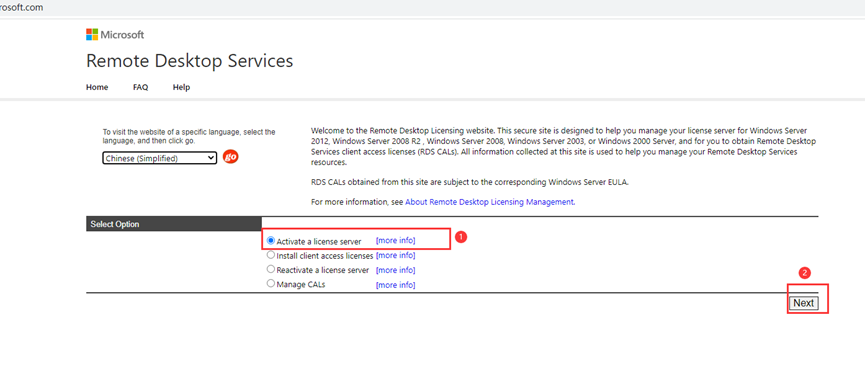Open the Home menu item
Viewport: 865px width, 379px height.
pos(97,87)
